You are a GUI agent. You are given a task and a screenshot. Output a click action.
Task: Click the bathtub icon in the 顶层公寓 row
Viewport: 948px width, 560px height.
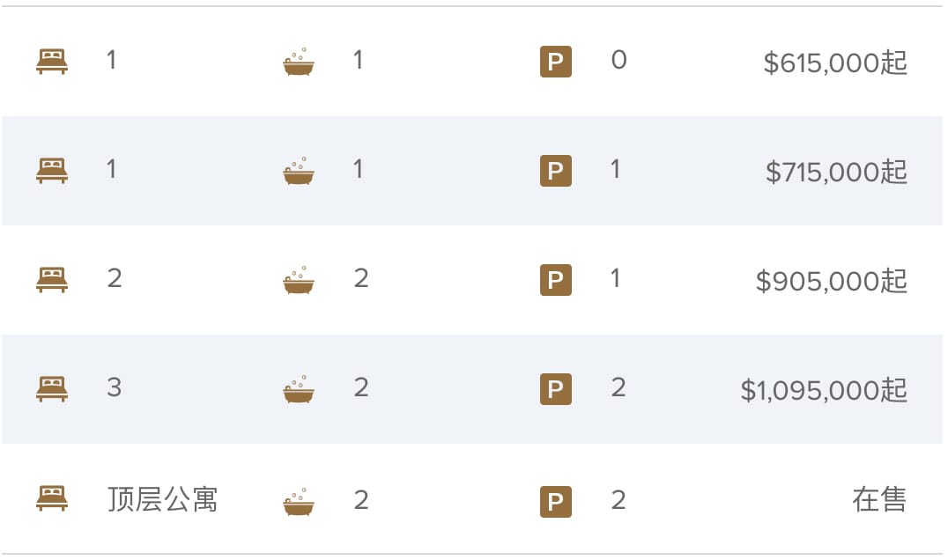(x=299, y=502)
